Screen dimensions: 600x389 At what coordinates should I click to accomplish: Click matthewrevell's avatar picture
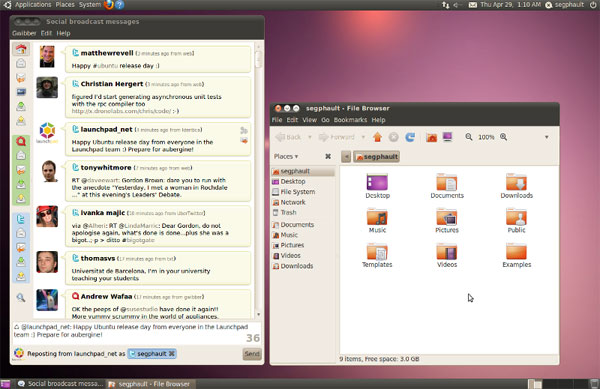(x=47, y=56)
